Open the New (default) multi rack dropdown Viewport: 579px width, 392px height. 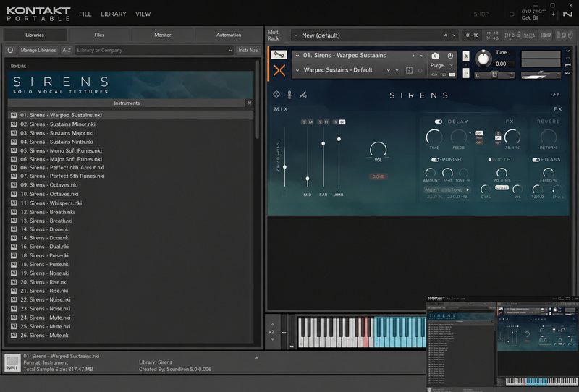374,35
